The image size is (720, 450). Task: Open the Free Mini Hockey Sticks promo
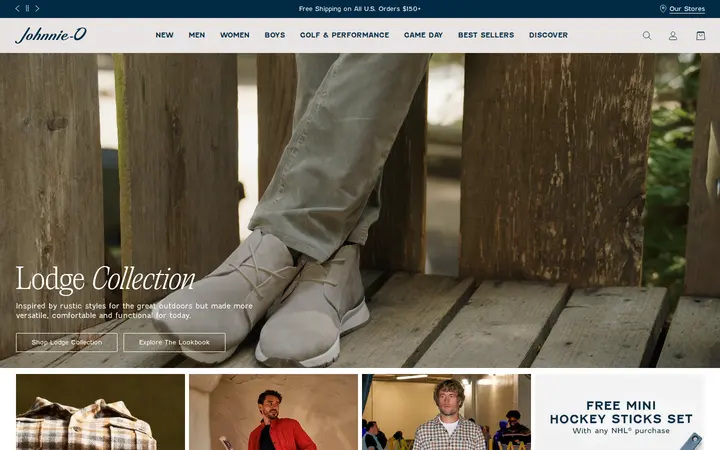(x=619, y=412)
